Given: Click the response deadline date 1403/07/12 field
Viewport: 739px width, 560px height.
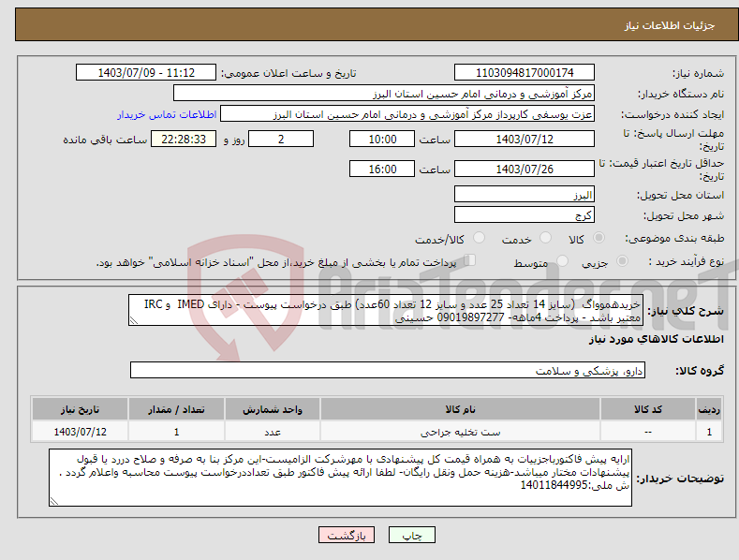Looking at the screenshot, I should [x=525, y=139].
